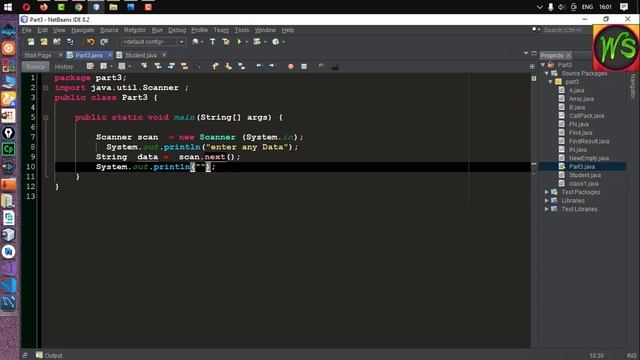The image size is (640, 360).
Task: Open the Refactor menu
Action: 135,30
